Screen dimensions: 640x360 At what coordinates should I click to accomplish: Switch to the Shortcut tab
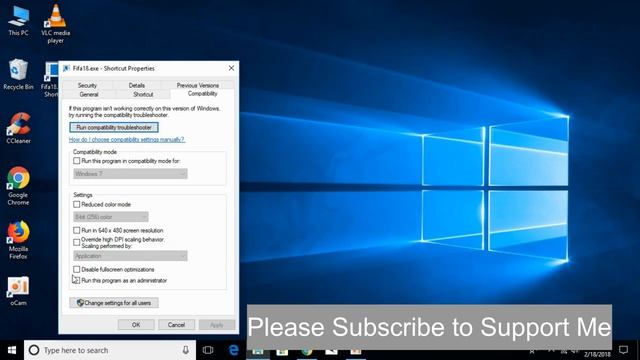coord(143,94)
